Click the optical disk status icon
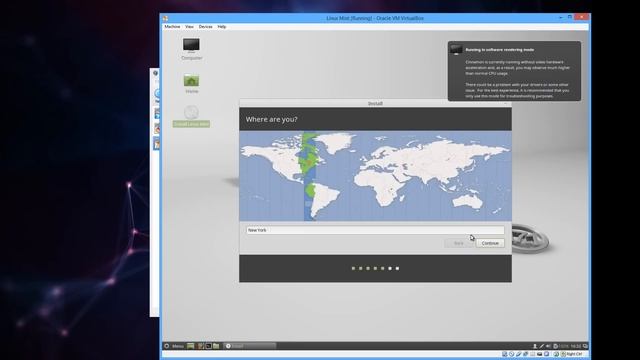This screenshot has height=360, width=640. click(x=511, y=354)
